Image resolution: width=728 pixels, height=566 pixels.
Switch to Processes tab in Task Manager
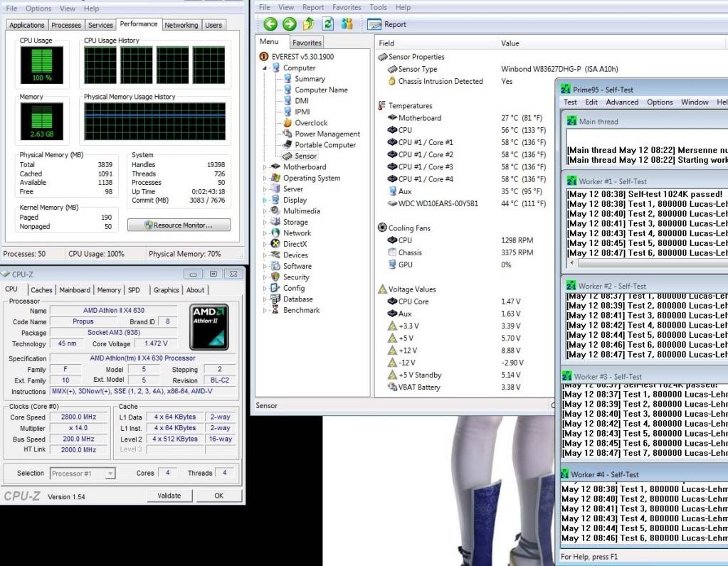pos(66,25)
